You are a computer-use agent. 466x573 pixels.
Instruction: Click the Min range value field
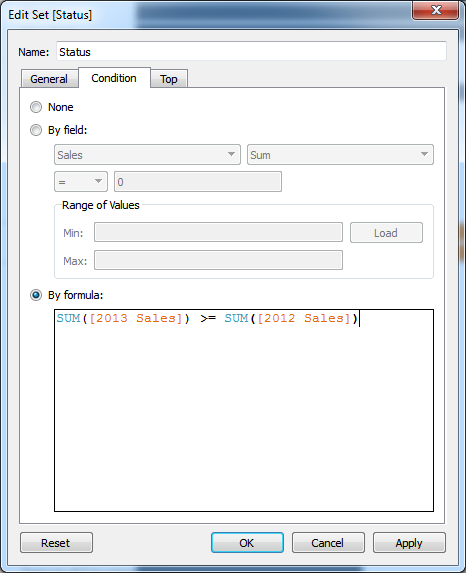[x=218, y=232]
